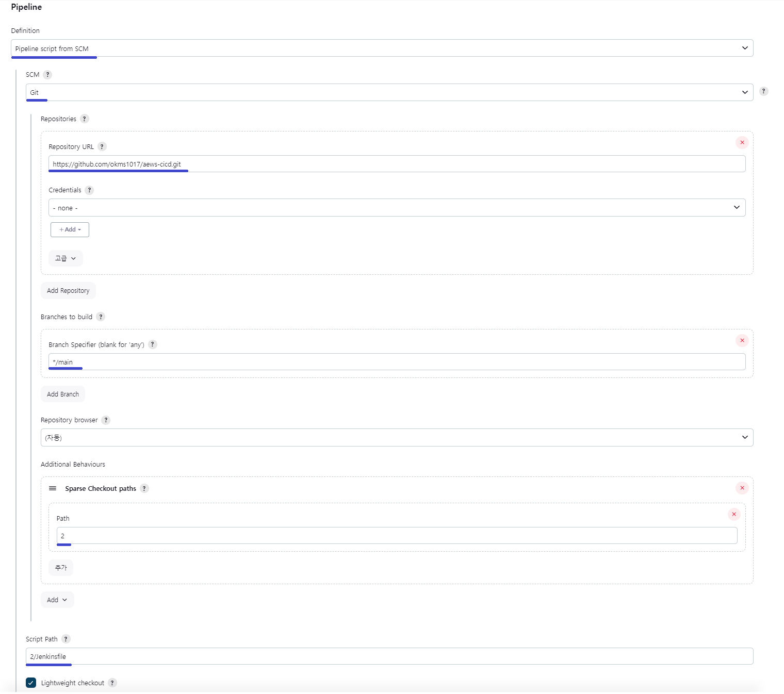This screenshot has height=694, width=784.
Task: Click the 추가 button to add path
Action: click(x=61, y=568)
